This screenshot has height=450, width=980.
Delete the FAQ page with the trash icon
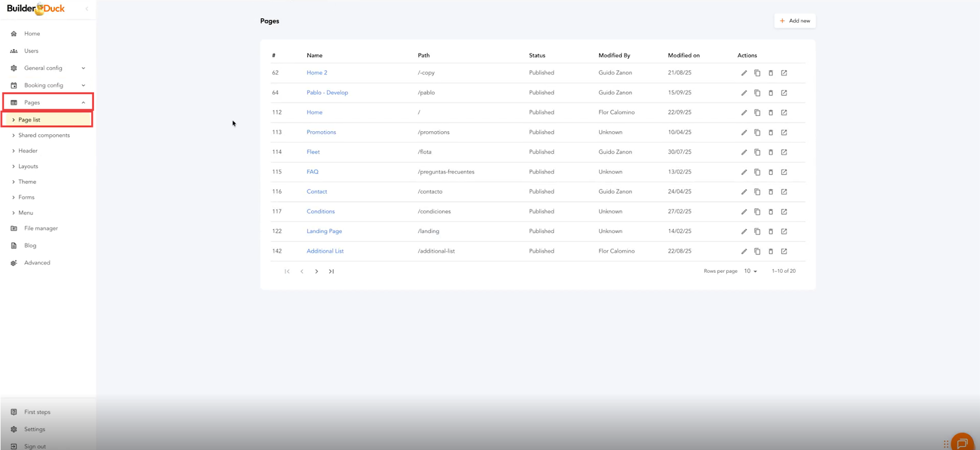[771, 172]
